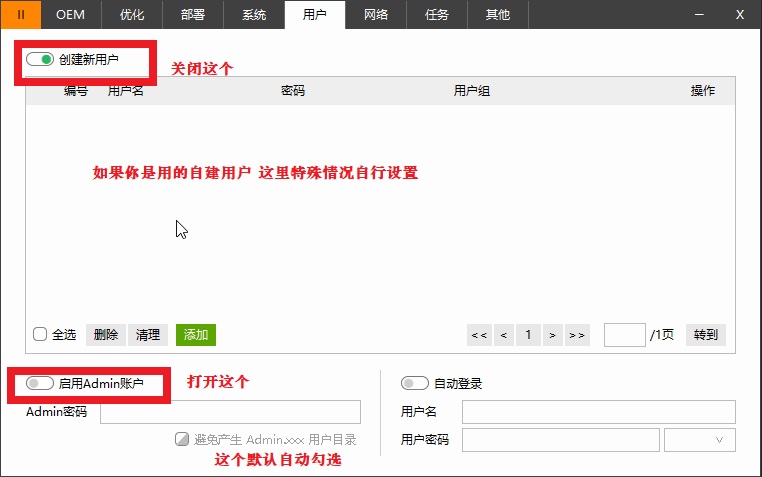
Task: Go to first page with << button
Action: [x=479, y=335]
